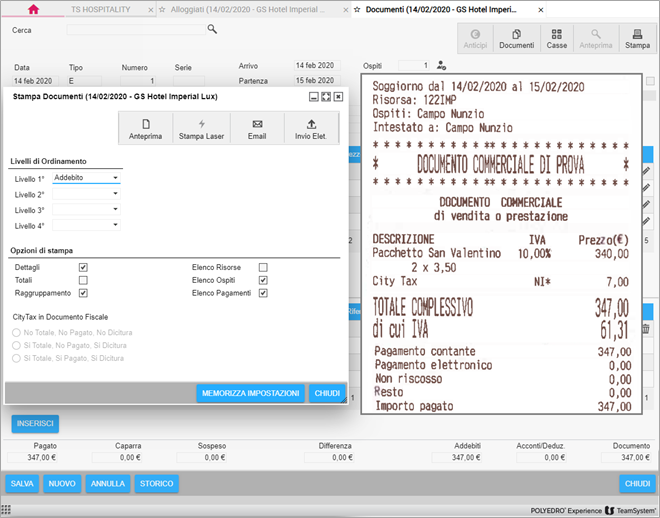Viewport: 660px width, 518px height.
Task: Close the TS HOSPITALITY tab
Action: [x=151, y=10]
